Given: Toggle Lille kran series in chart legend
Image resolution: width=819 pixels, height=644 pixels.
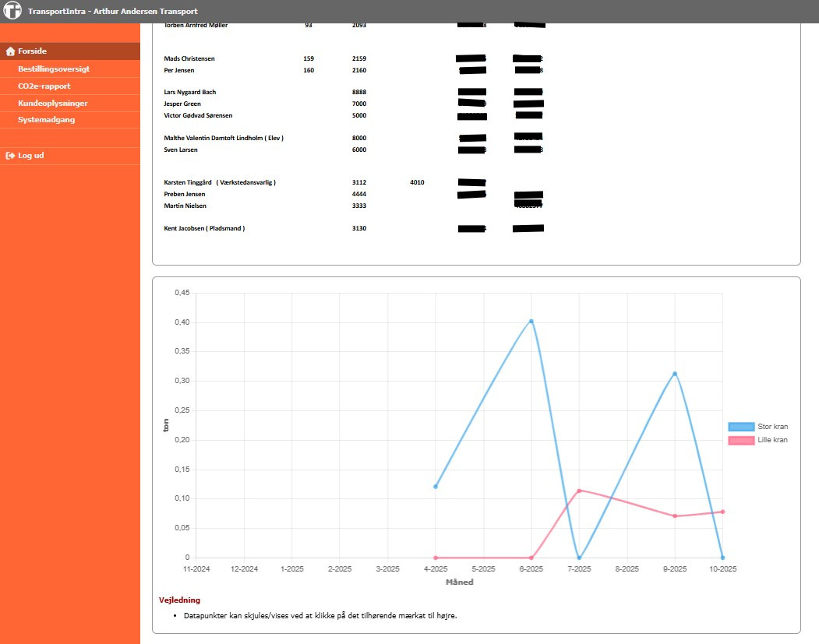Looking at the screenshot, I should [x=772, y=440].
